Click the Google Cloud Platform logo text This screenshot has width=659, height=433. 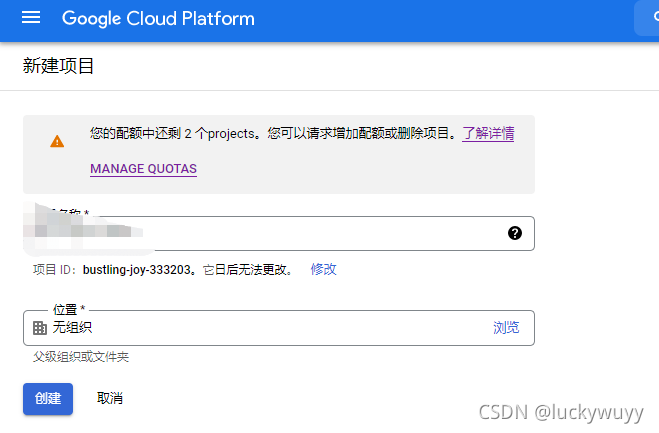click(x=158, y=18)
